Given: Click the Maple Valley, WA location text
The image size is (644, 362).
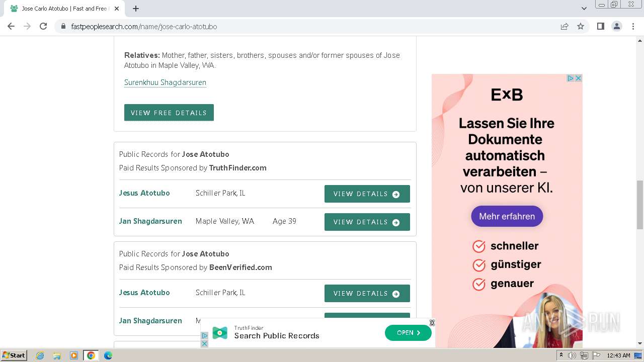Looking at the screenshot, I should click(225, 221).
